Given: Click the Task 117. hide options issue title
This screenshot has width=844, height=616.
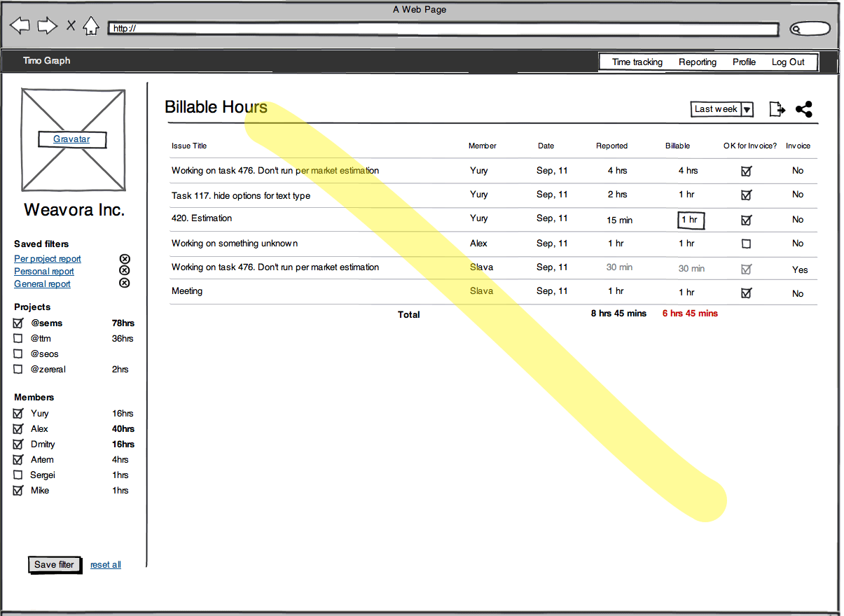Looking at the screenshot, I should click(x=241, y=196).
